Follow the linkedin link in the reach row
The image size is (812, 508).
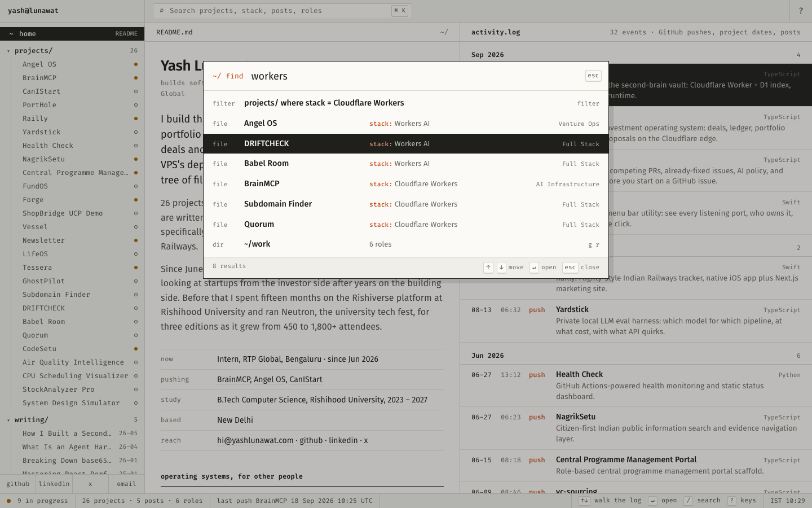(343, 441)
